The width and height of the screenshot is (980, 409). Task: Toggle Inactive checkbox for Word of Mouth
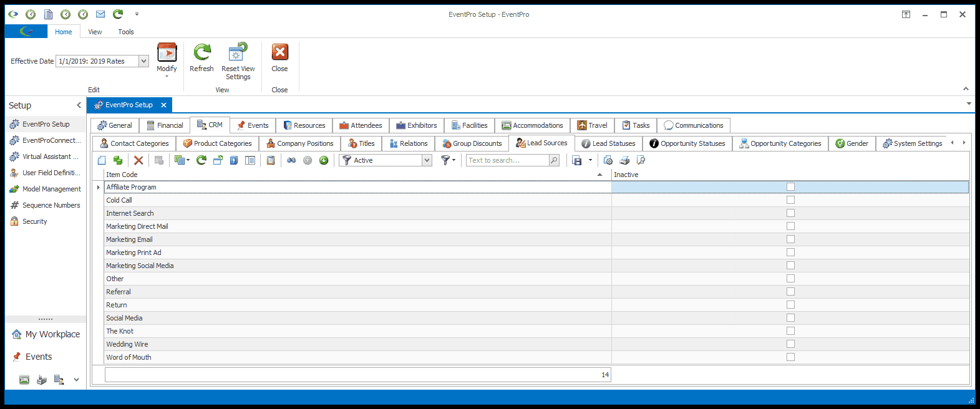[x=790, y=357]
